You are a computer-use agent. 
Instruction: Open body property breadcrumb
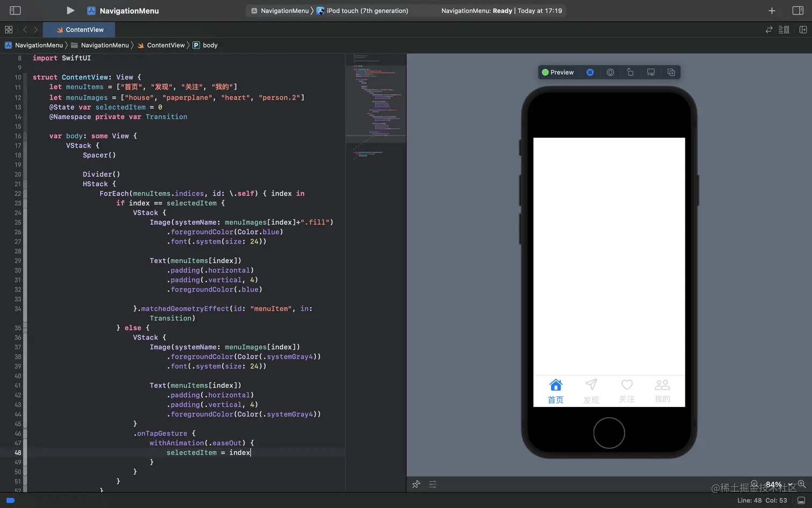(205, 45)
